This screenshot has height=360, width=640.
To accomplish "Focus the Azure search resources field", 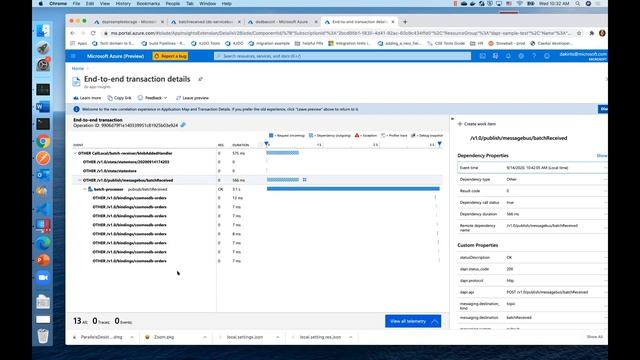I will [342, 56].
